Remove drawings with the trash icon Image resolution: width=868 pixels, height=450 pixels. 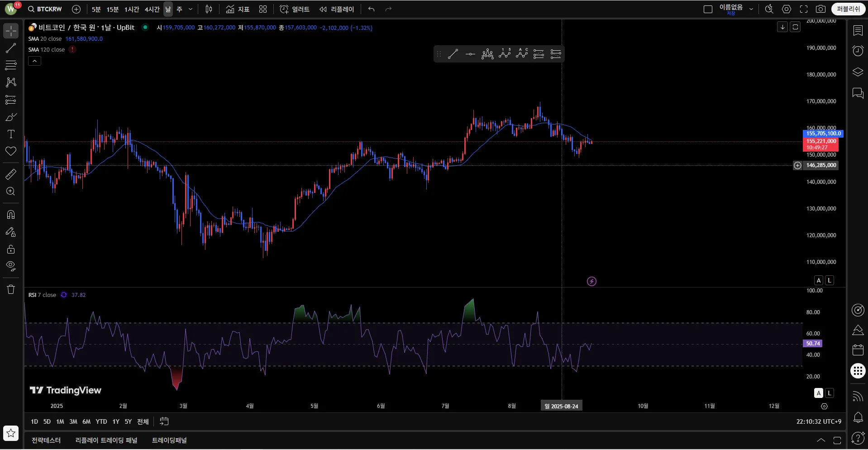(x=11, y=289)
